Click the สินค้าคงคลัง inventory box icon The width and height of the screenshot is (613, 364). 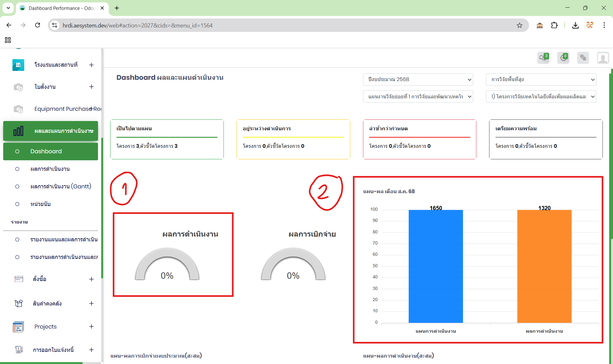(x=19, y=303)
